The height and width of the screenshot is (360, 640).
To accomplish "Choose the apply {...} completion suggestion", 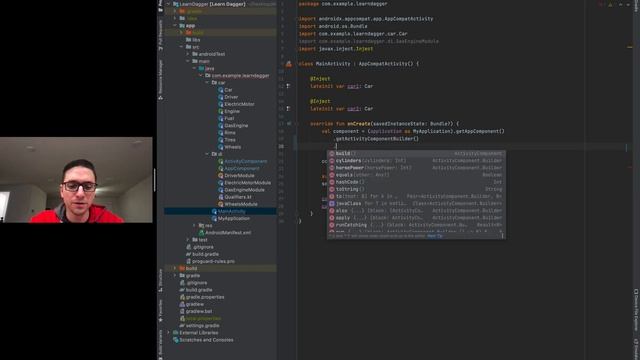I will coord(416,218).
